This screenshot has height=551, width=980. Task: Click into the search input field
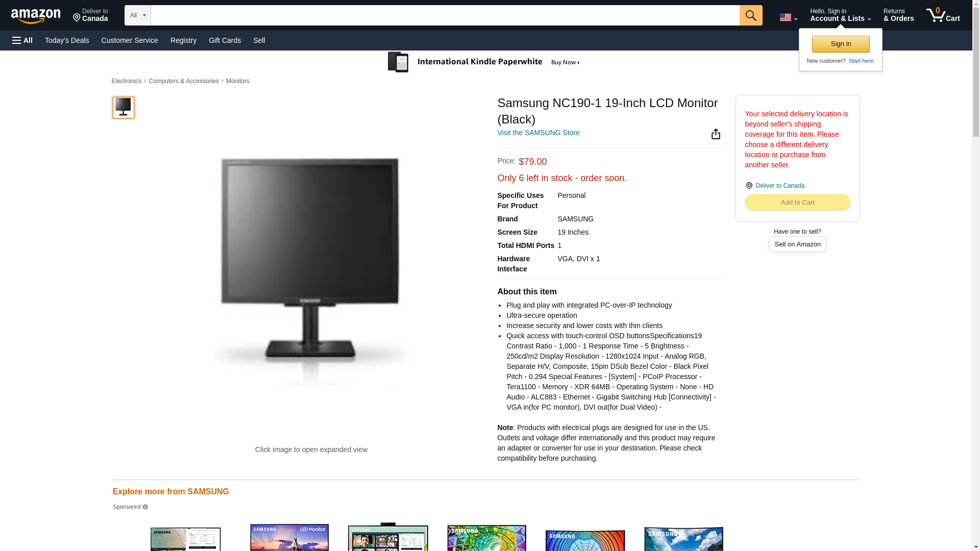[x=445, y=15]
